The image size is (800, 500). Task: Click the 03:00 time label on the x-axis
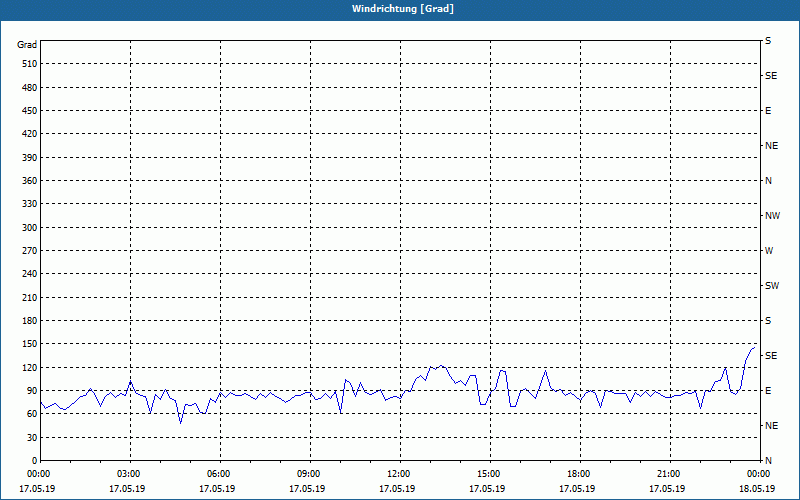click(129, 474)
